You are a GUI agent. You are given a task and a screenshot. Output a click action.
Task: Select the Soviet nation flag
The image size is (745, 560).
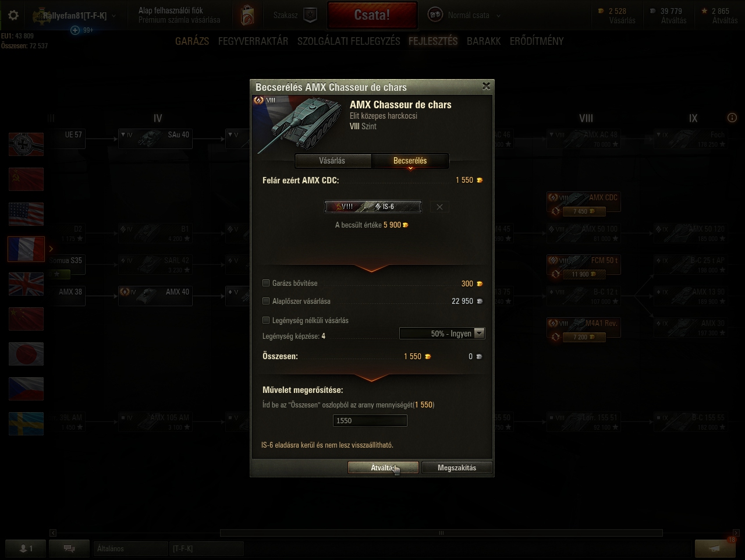click(26, 179)
